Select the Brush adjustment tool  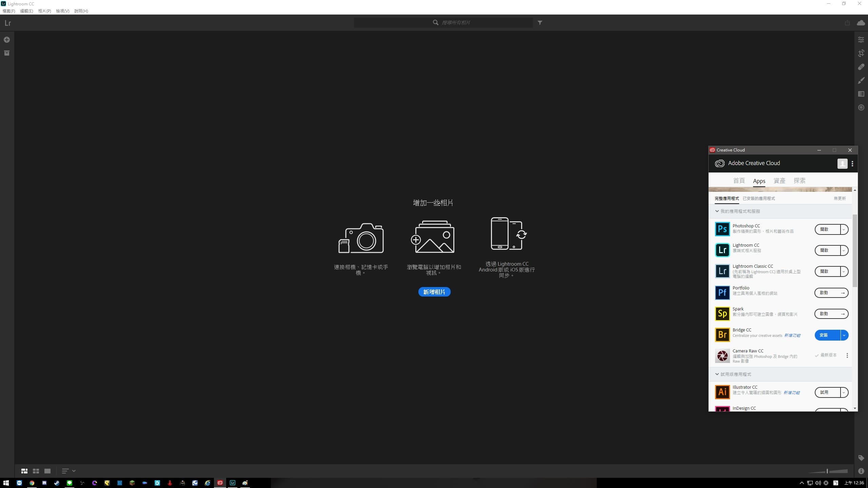(861, 80)
